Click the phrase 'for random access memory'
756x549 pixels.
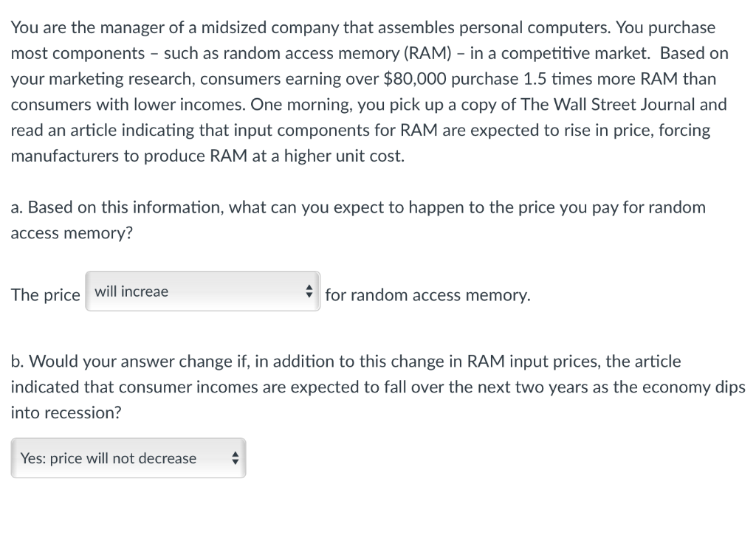(x=428, y=294)
